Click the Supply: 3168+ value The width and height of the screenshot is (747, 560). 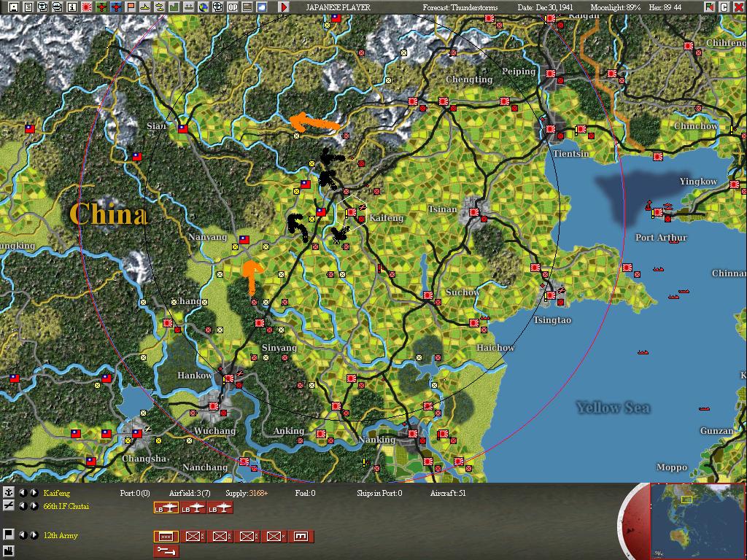(247, 494)
